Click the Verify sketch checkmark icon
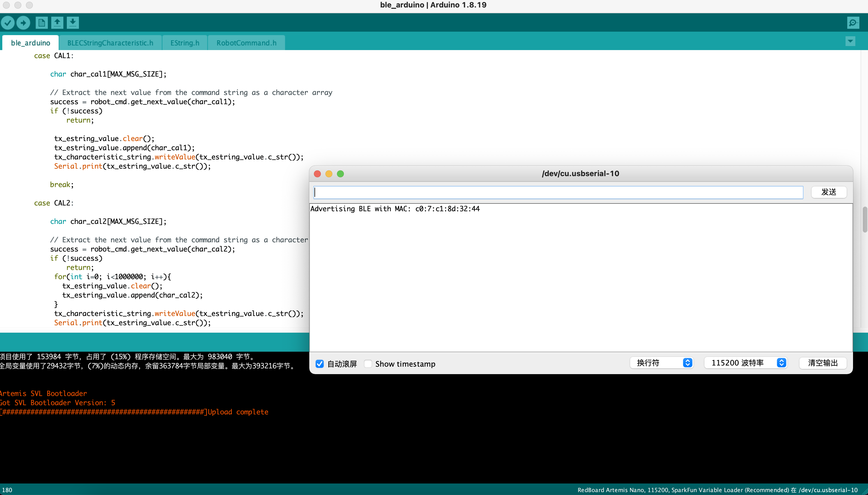Image resolution: width=868 pixels, height=495 pixels. [x=8, y=23]
